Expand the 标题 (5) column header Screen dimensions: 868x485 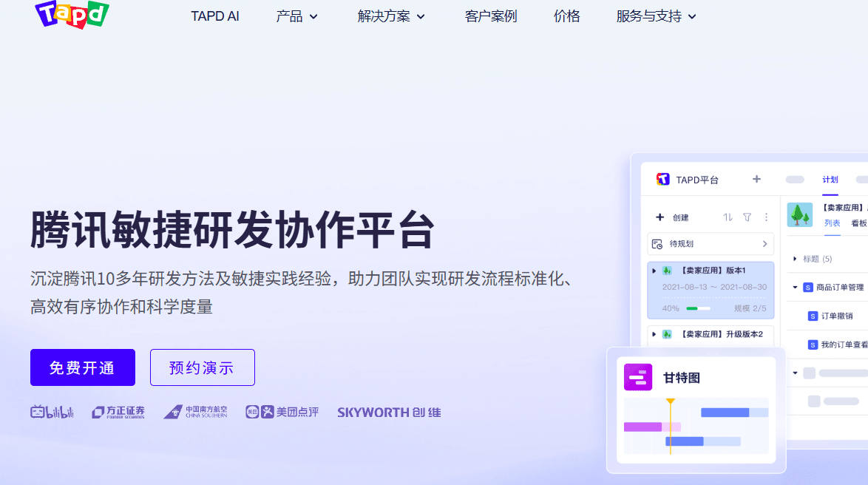click(795, 259)
